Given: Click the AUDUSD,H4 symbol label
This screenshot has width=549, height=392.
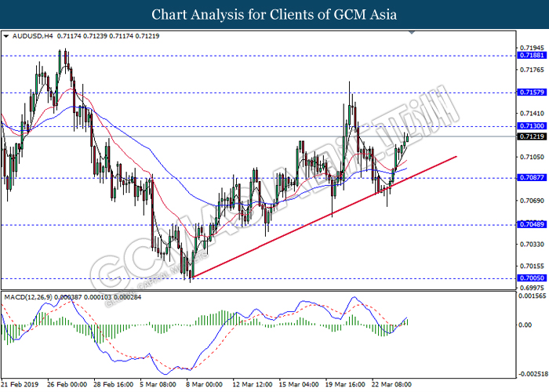Looking at the screenshot, I should click(x=32, y=36).
